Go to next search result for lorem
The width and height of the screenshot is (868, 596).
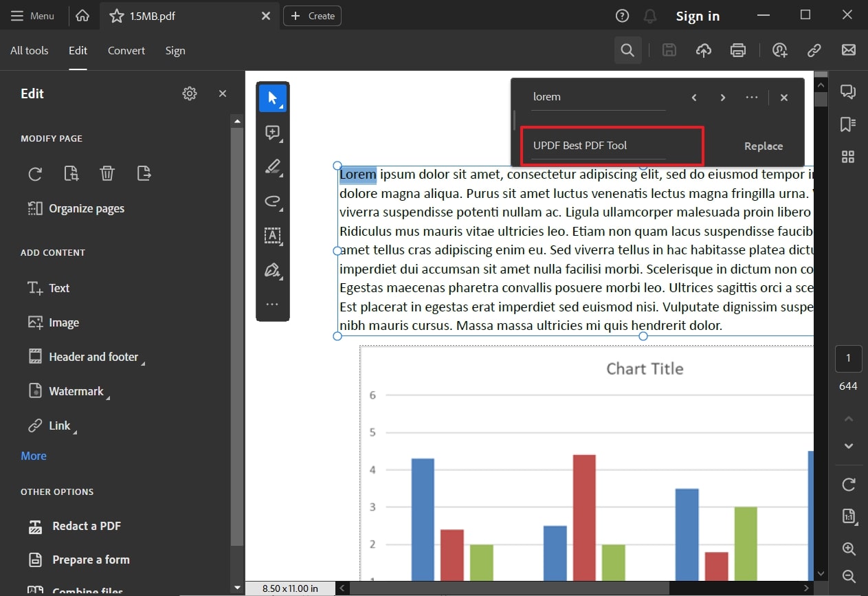point(722,98)
